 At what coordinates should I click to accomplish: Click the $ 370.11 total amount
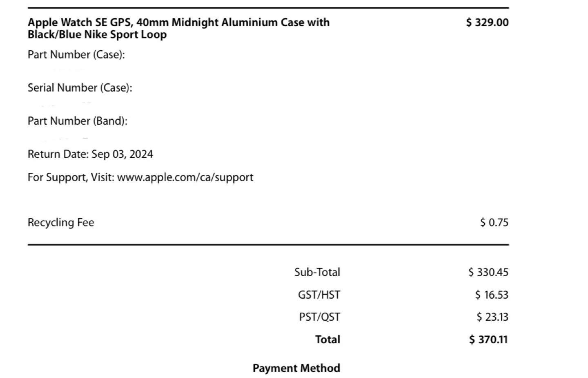(488, 340)
